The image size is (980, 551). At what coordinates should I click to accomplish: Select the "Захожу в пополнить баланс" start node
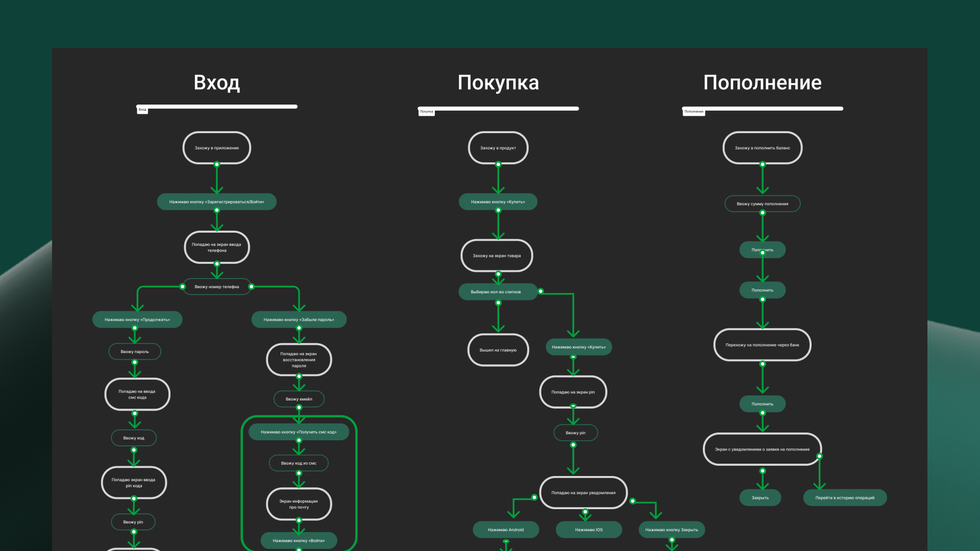(763, 148)
